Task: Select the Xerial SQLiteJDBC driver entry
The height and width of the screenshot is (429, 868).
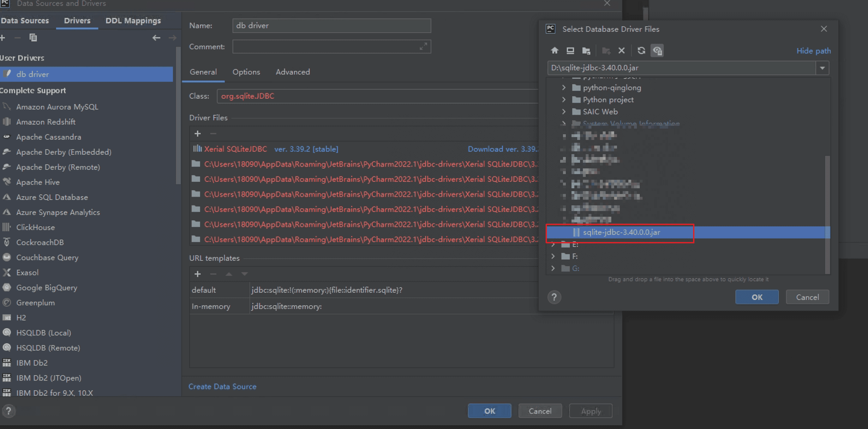Action: pos(235,149)
